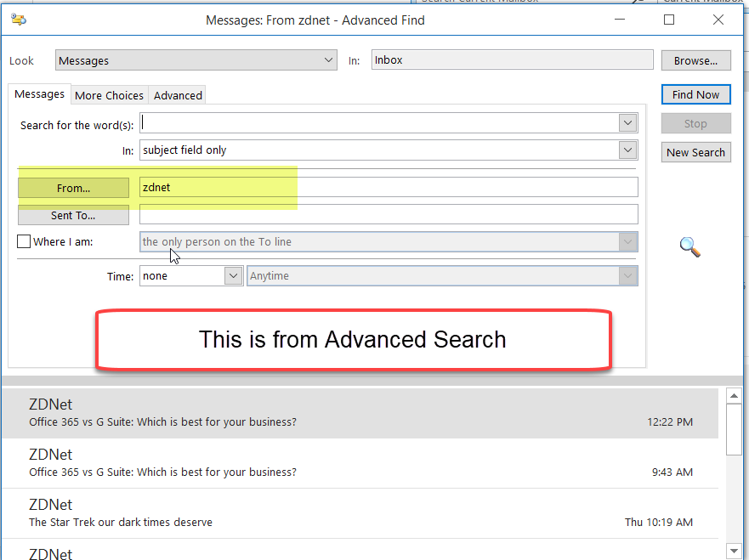
Task: Close the Advanced Find window
Action: (x=718, y=20)
